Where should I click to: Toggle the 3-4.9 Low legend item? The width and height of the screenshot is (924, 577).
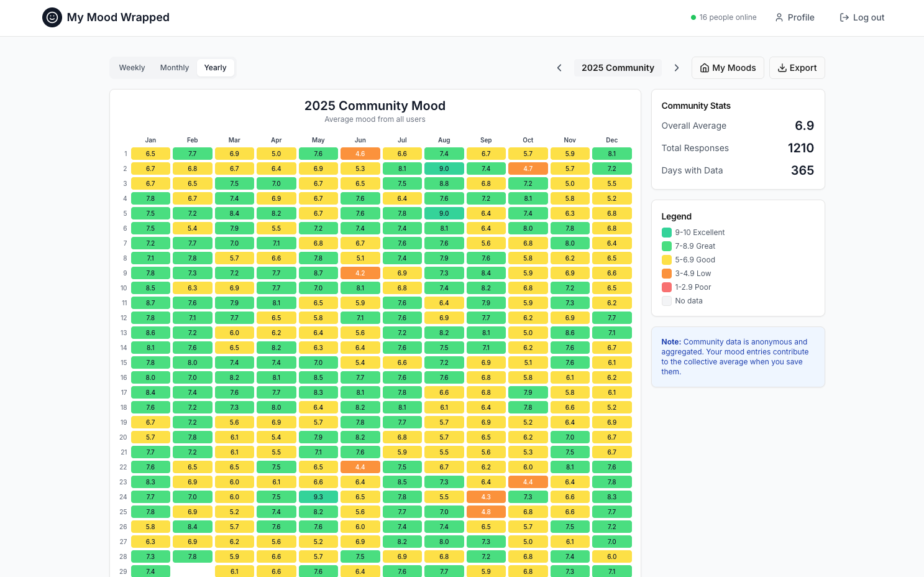point(667,273)
